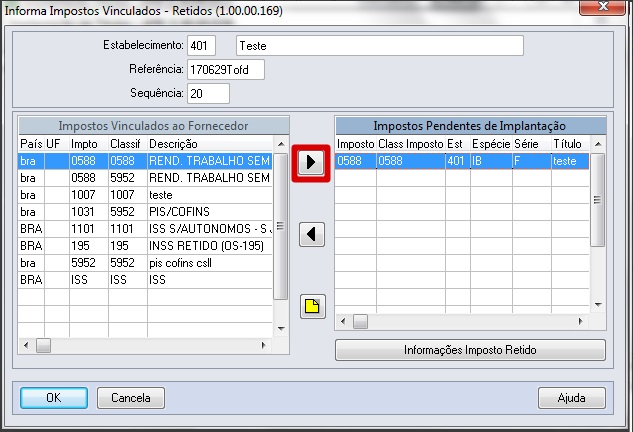Click the Class Imposto column header

(411, 144)
